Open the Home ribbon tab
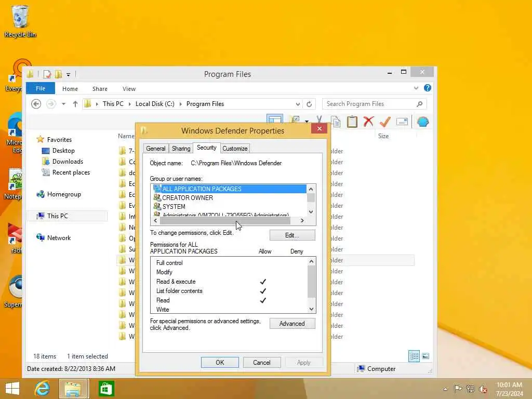The height and width of the screenshot is (399, 532). pyautogui.click(x=70, y=88)
